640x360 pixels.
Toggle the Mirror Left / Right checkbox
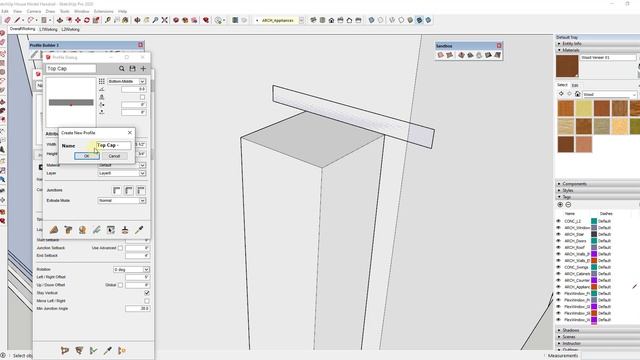(x=147, y=301)
